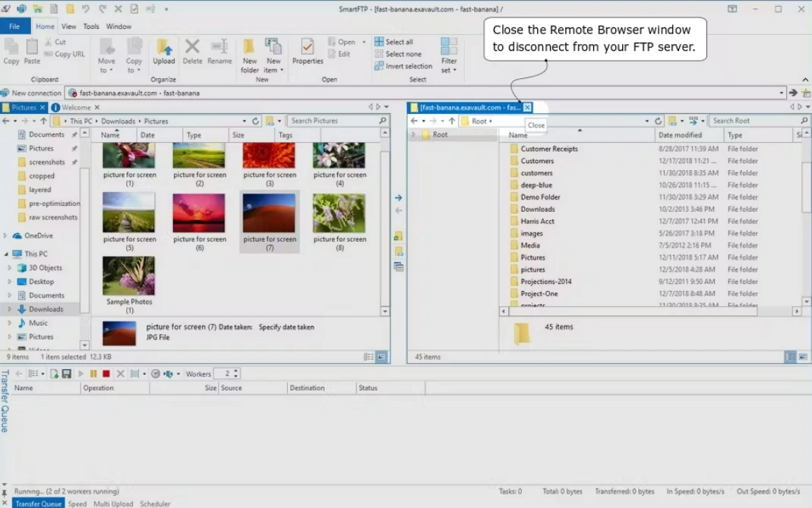Click the remove X icon in transfer queue toolbar
Viewport: 812px width, 508px height.
pyautogui.click(x=120, y=374)
